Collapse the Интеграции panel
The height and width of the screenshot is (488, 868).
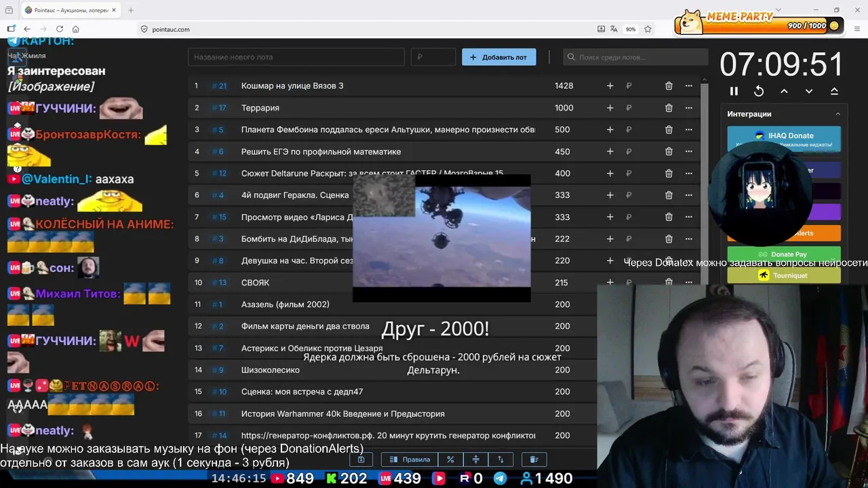coord(837,114)
